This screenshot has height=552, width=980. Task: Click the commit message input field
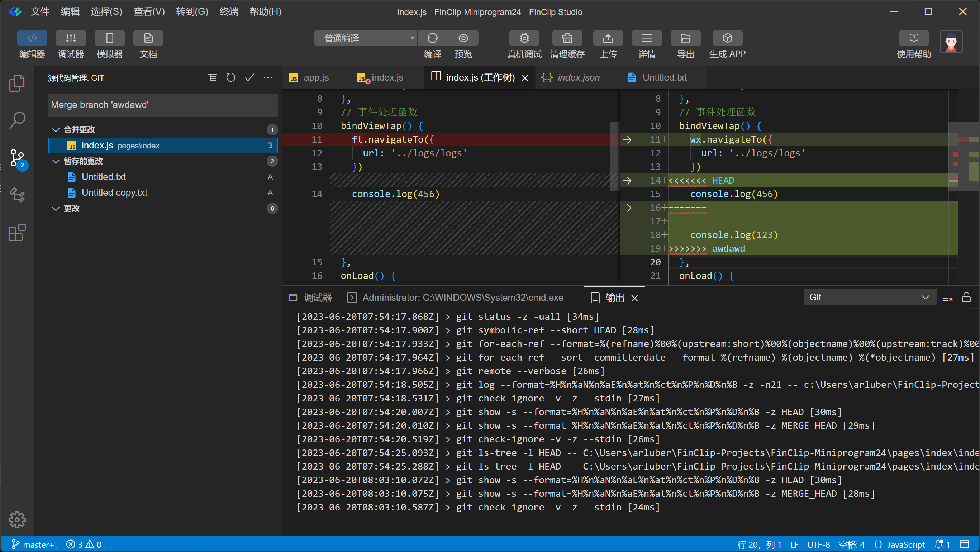[x=163, y=105]
